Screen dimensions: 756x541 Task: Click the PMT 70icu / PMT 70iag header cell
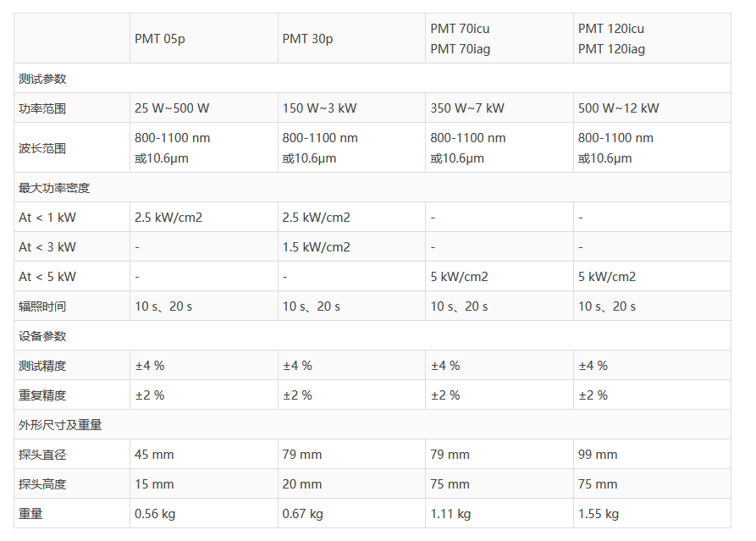pos(460,39)
